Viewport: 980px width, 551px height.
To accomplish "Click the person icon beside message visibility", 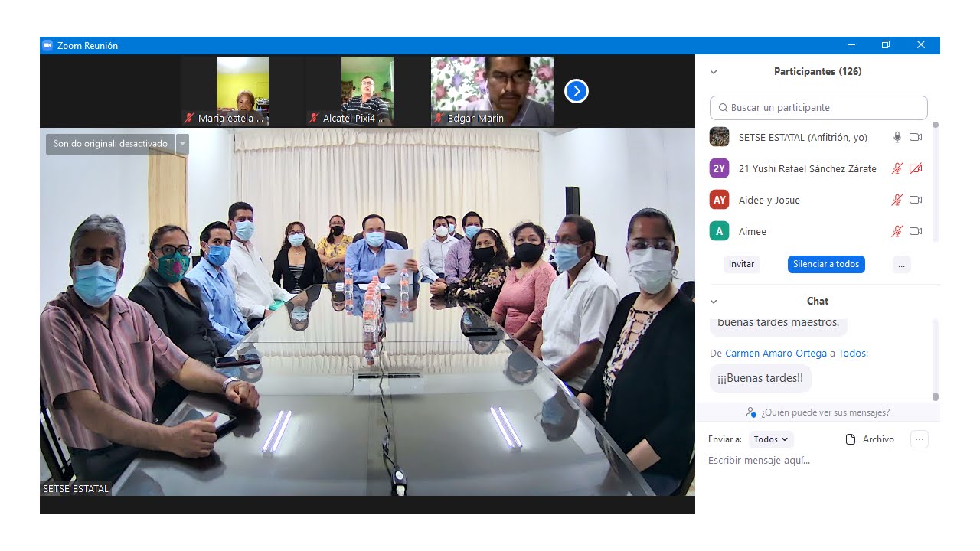I will (751, 412).
